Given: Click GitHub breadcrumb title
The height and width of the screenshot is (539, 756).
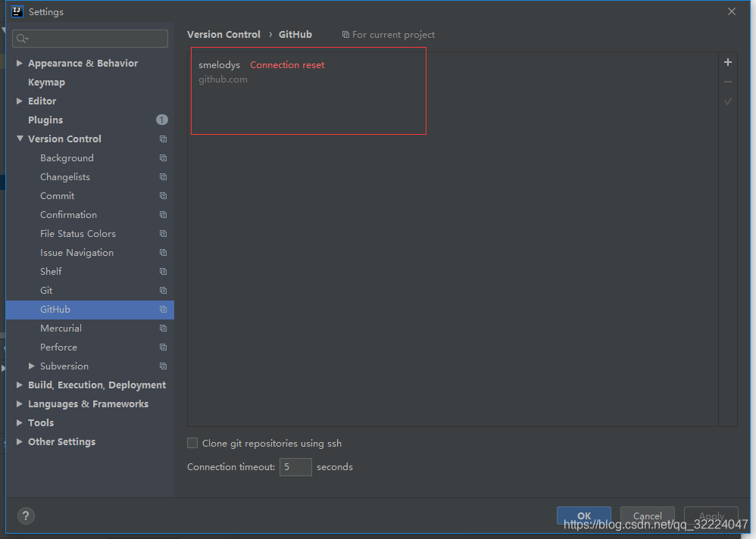Looking at the screenshot, I should [295, 35].
